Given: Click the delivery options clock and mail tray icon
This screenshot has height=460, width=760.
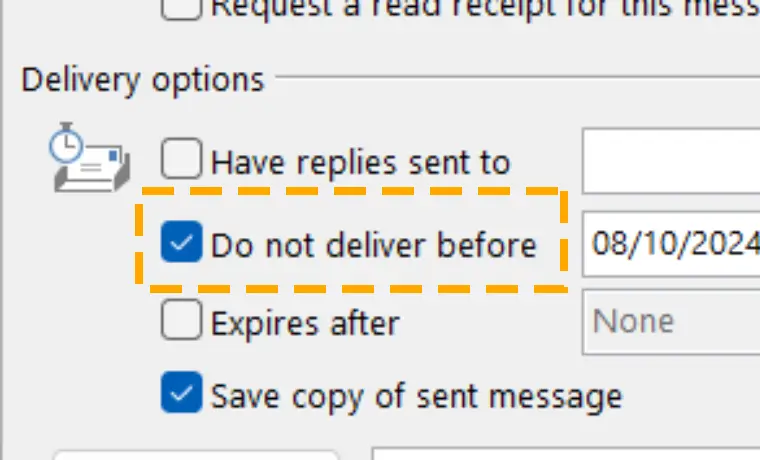Looking at the screenshot, I should point(90,157).
